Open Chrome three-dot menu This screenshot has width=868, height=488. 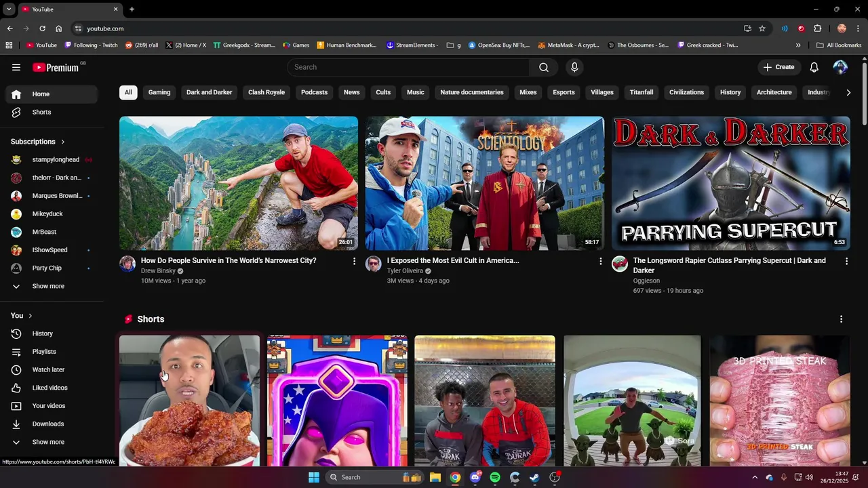pyautogui.click(x=859, y=28)
